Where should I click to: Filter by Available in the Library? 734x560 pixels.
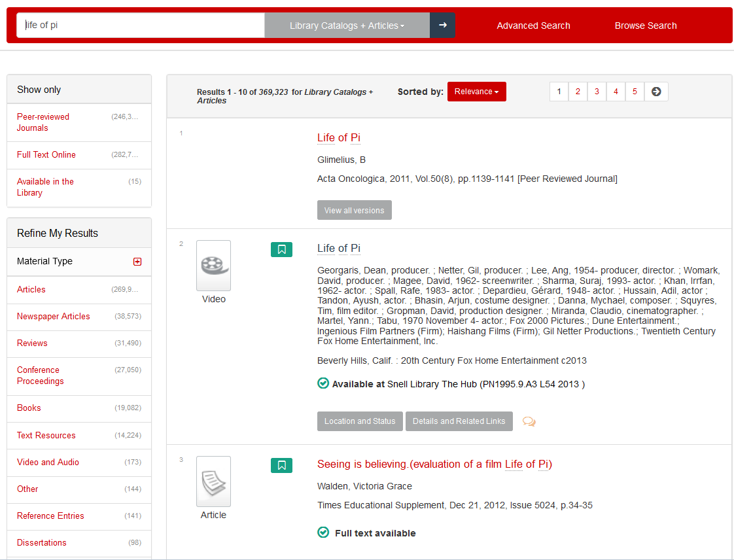45,187
